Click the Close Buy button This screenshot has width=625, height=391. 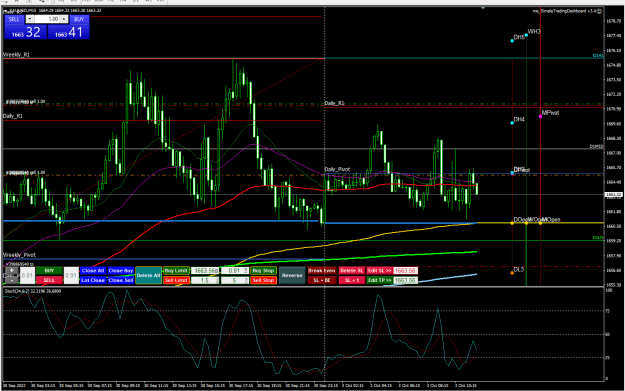(x=121, y=271)
